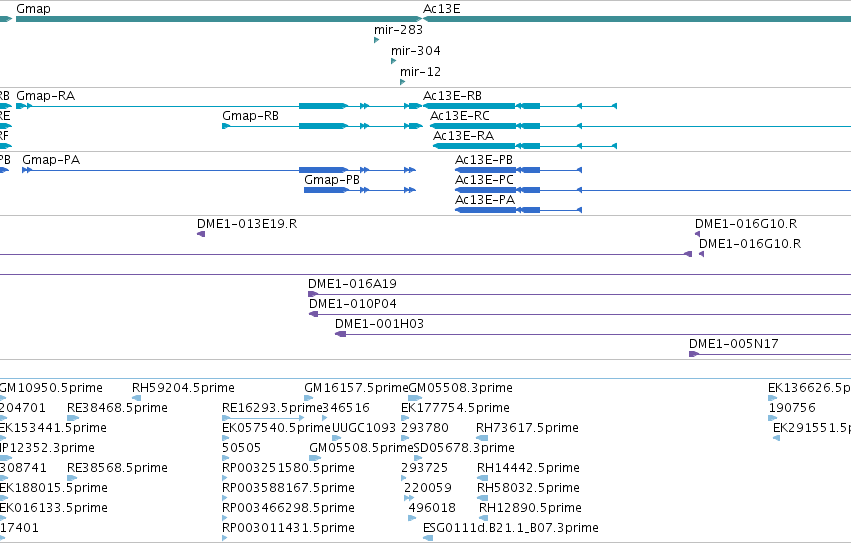851x543 pixels.
Task: Select the RP003588167.5prime EST label
Action: pos(288,488)
